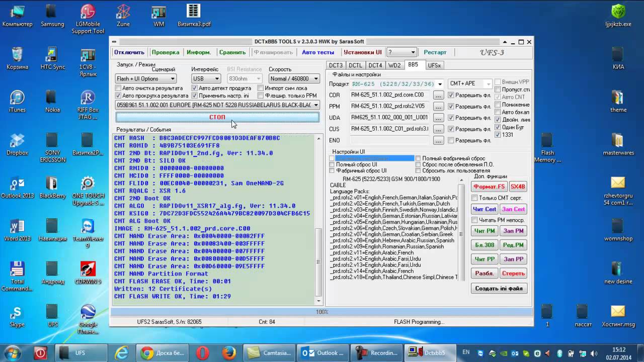Enable Авто очистка результата checkbox
Screen dimensions: 644x362
(x=118, y=88)
